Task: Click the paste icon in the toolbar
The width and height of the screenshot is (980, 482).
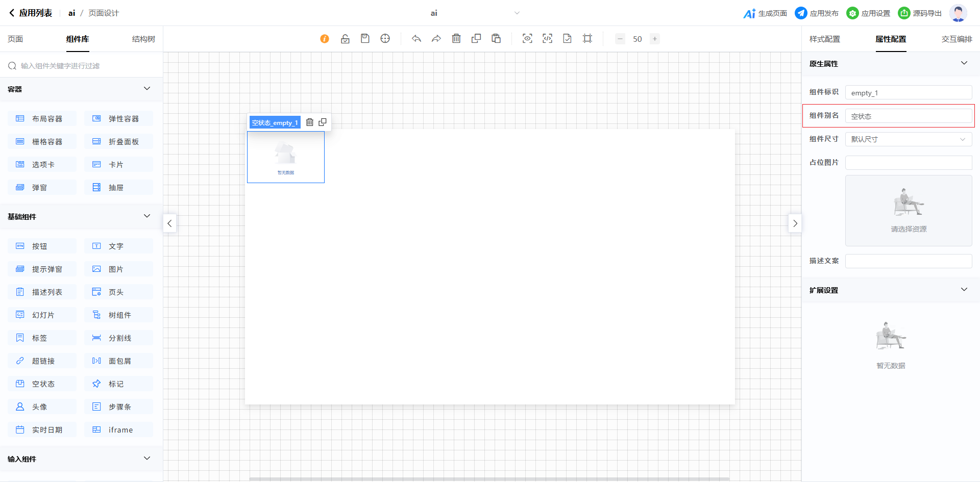Action: coord(496,39)
